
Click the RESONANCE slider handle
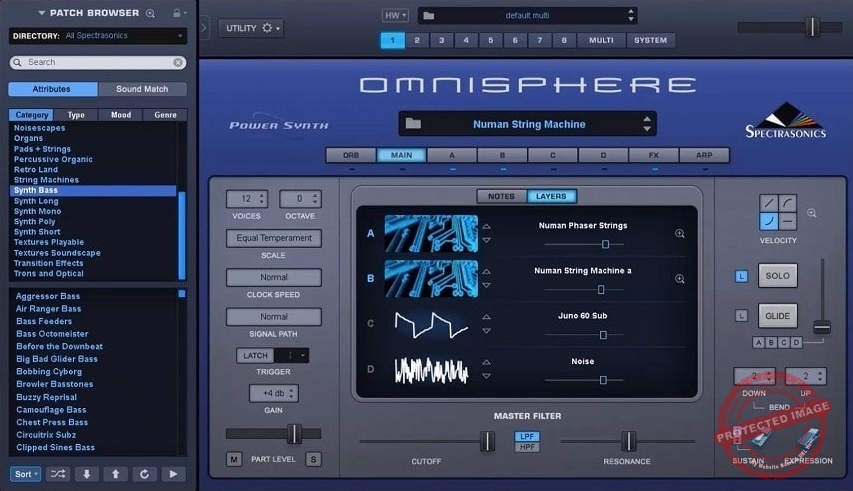tap(628, 441)
